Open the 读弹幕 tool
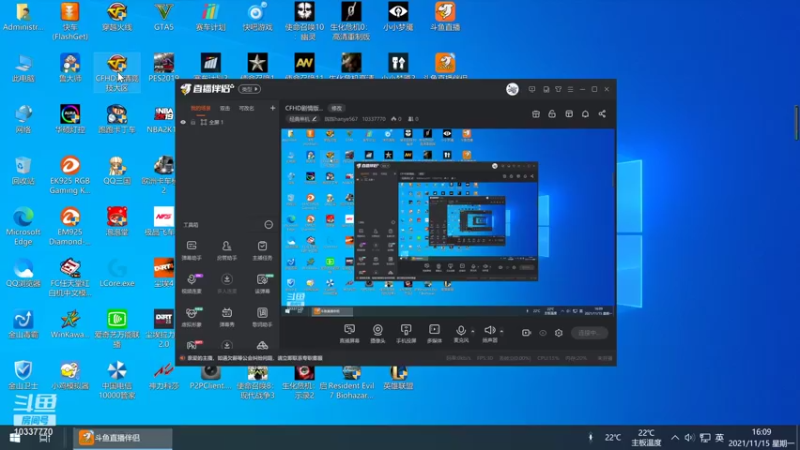Image resolution: width=800 pixels, height=450 pixels. click(262, 283)
